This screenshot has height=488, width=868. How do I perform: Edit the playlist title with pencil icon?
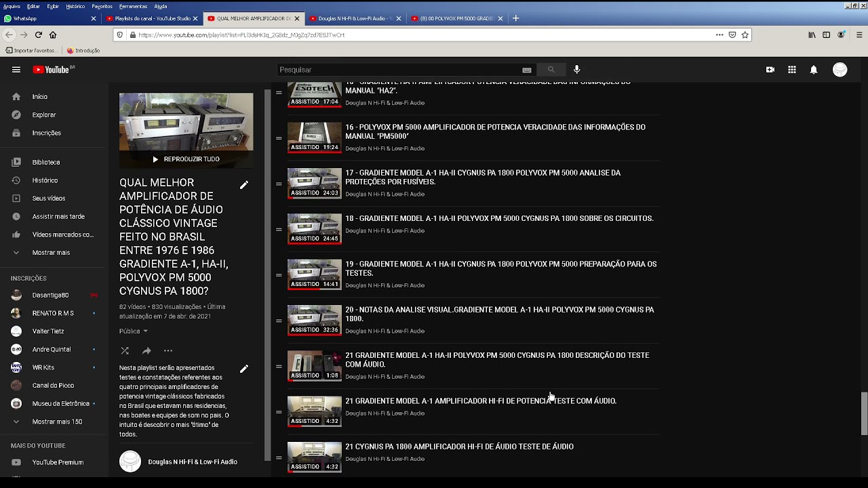(x=244, y=185)
